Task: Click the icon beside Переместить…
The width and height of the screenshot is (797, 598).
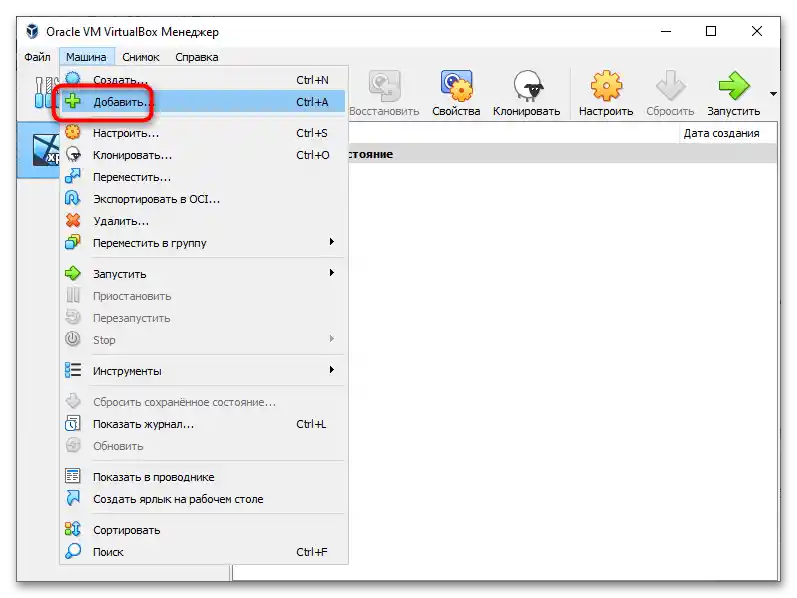Action: pos(73,176)
